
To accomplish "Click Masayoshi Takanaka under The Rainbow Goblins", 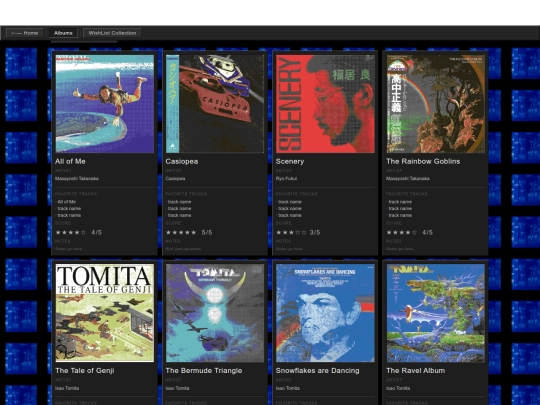I will tap(408, 178).
